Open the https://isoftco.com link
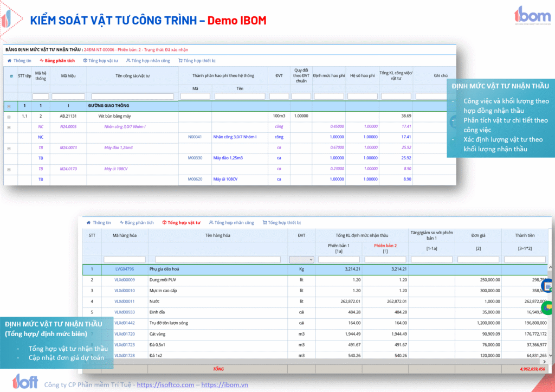The image size is (555, 392). tap(165, 385)
